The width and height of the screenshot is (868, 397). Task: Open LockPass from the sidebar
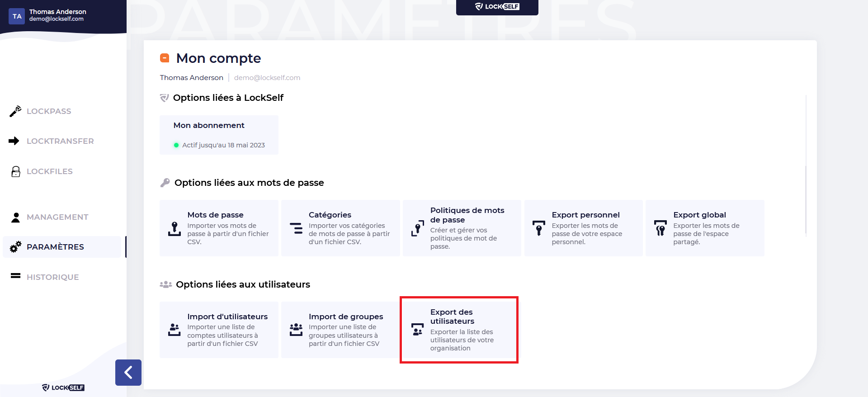49,111
